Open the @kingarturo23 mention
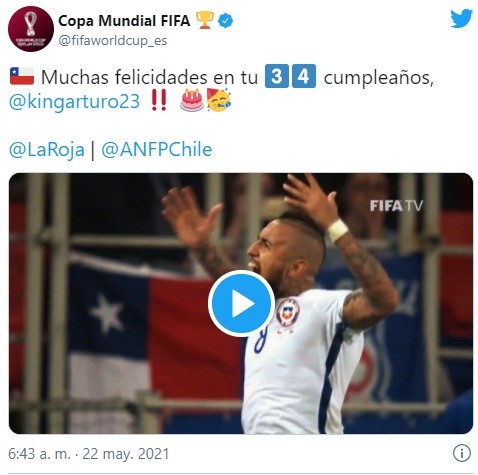Viewport: 478px width, 475px height. tap(74, 101)
